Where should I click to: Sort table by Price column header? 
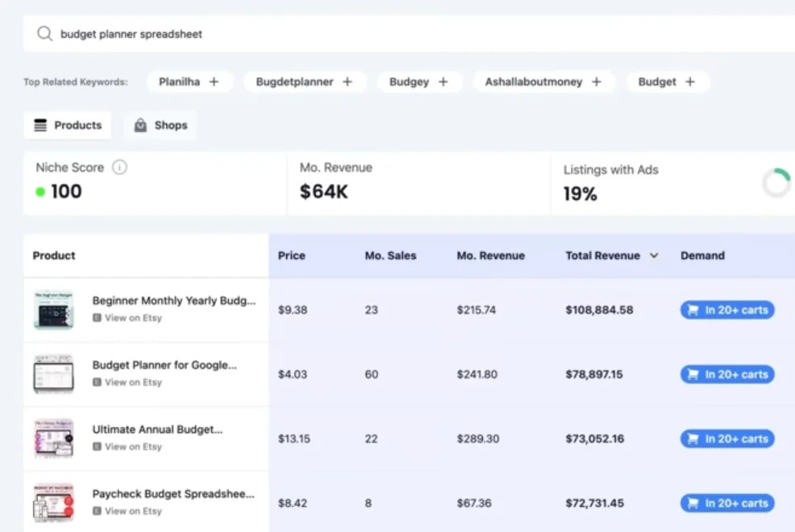pyautogui.click(x=291, y=256)
